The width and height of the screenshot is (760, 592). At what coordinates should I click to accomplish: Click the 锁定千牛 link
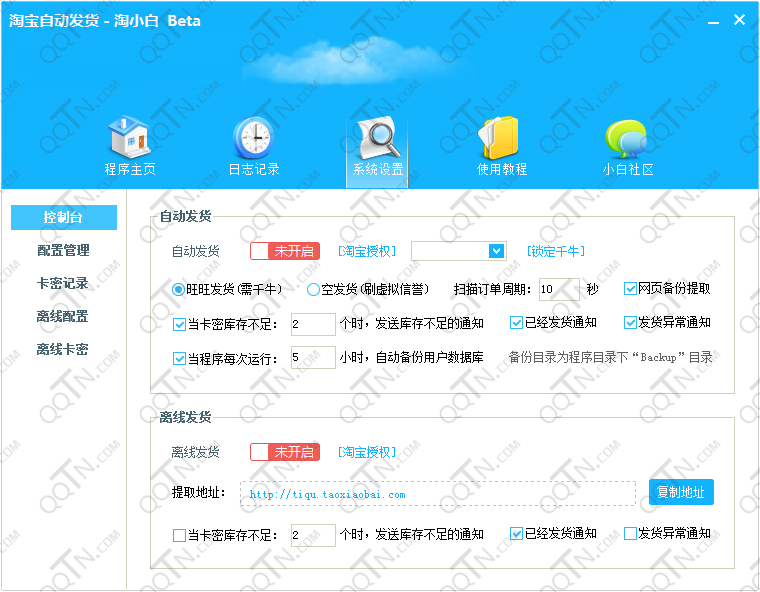555,251
